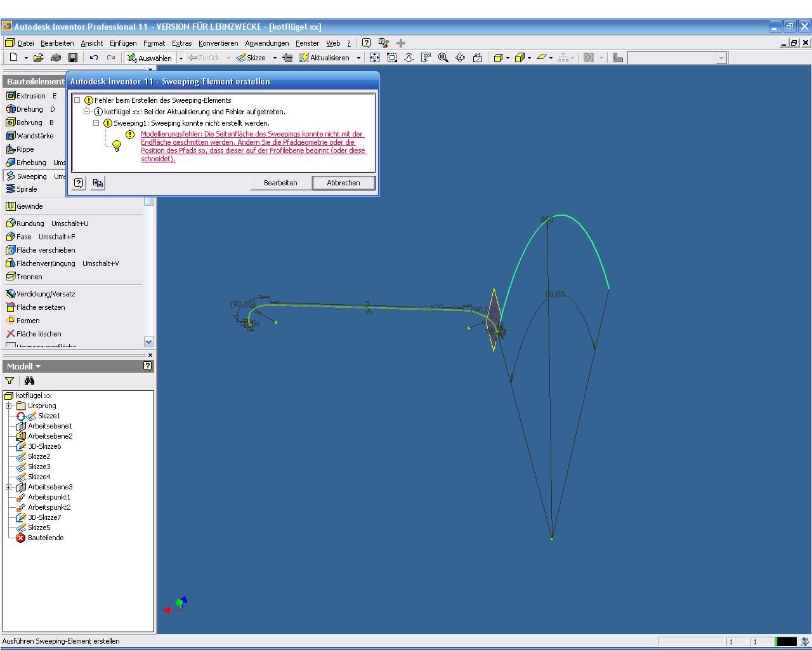Open the Konvertieren menu
The width and height of the screenshot is (812, 650).
pyautogui.click(x=218, y=43)
